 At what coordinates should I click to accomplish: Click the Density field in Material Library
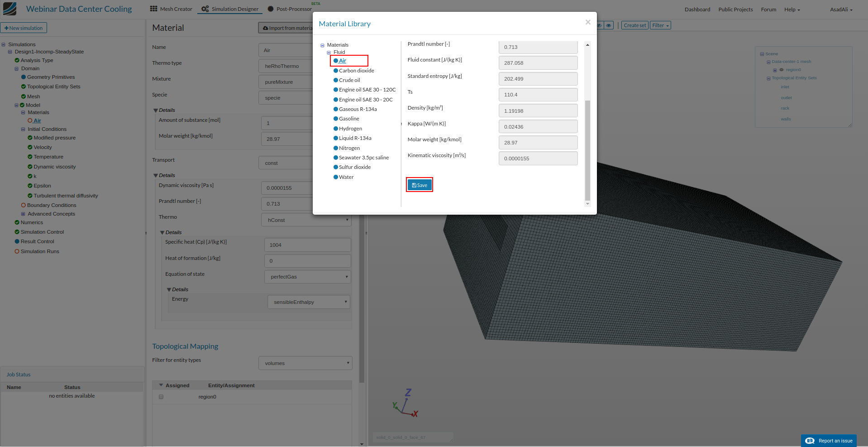pos(538,111)
